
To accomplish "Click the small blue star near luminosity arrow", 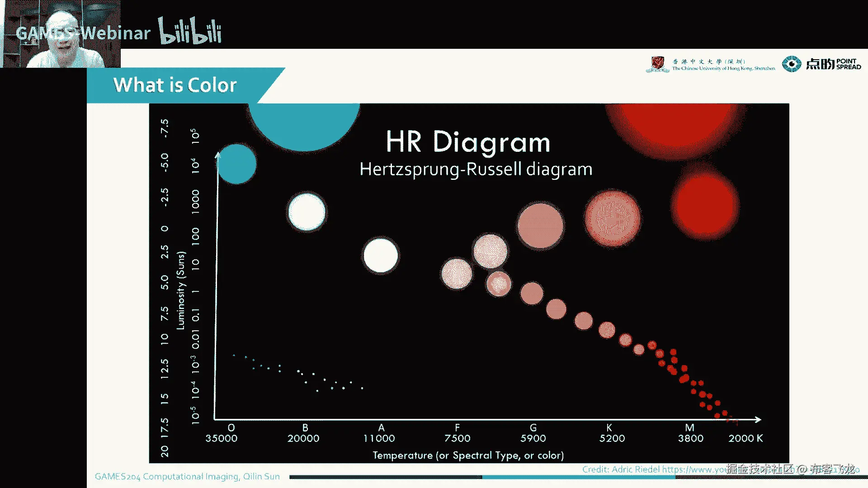I will (236, 164).
